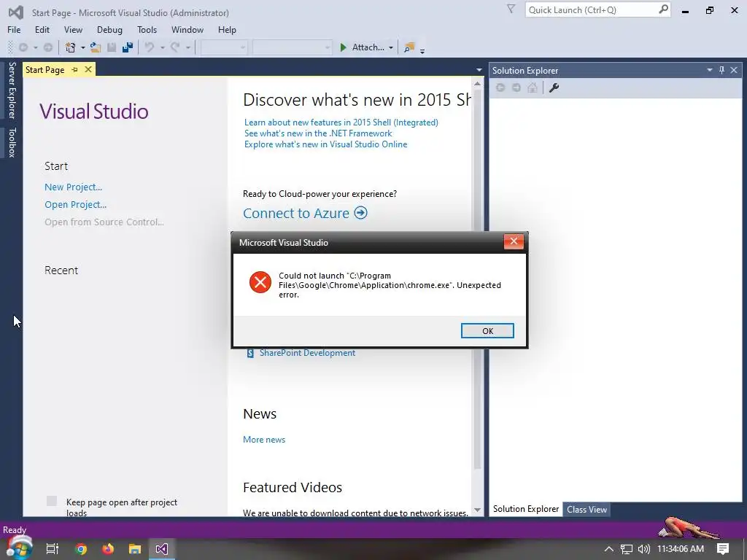Open the Window menu
The width and height of the screenshot is (747, 560).
pyautogui.click(x=187, y=29)
